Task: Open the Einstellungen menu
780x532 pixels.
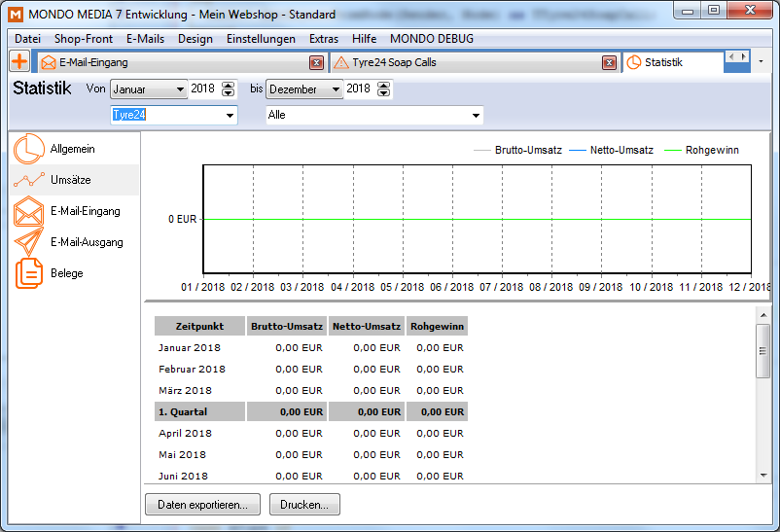Action: click(261, 39)
